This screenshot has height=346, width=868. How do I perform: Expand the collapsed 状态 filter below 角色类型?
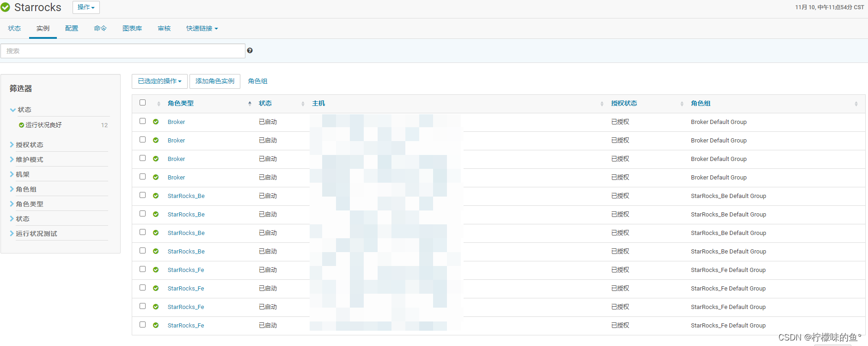click(19, 219)
